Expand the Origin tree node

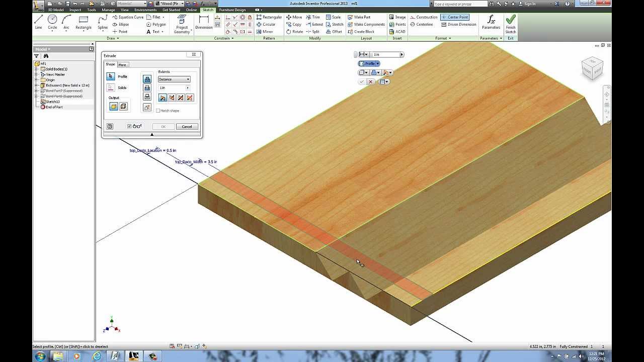click(36, 80)
